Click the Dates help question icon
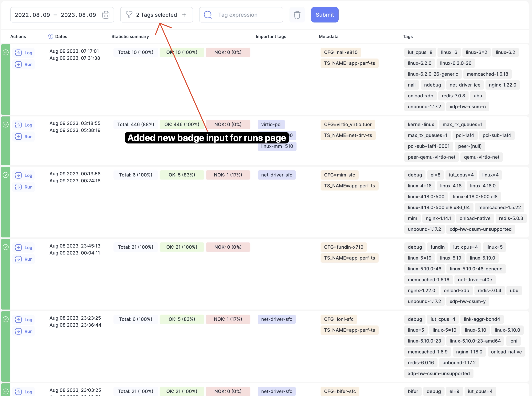 [x=50, y=36]
